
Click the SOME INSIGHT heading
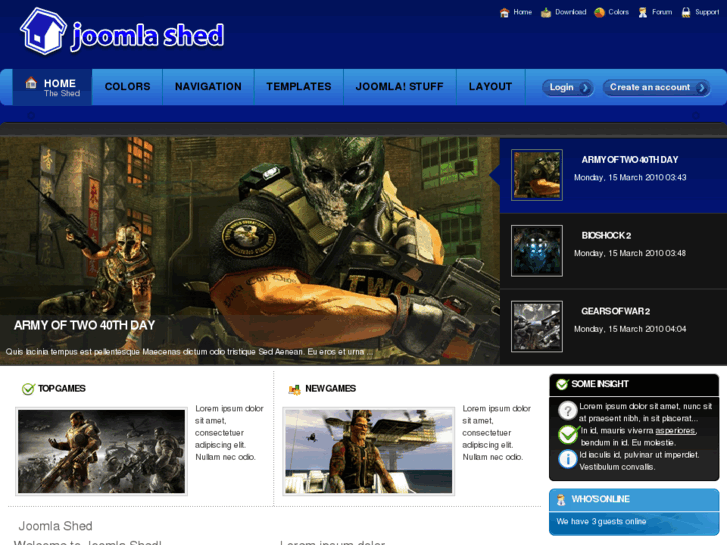[x=600, y=384]
